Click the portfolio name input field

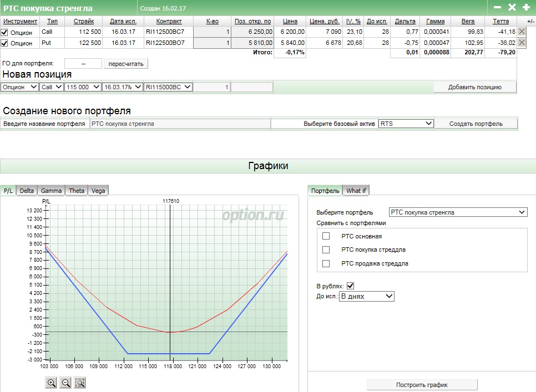180,124
